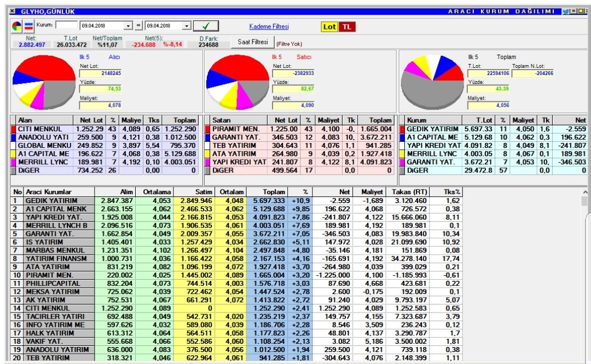
Task: Sort by the Kurum column header
Action: pyautogui.click(x=433, y=120)
